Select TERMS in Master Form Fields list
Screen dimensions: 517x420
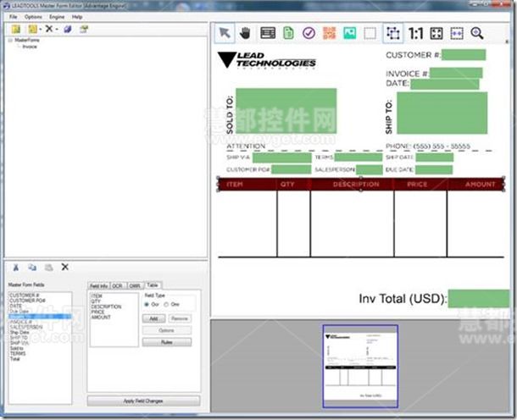[18, 353]
